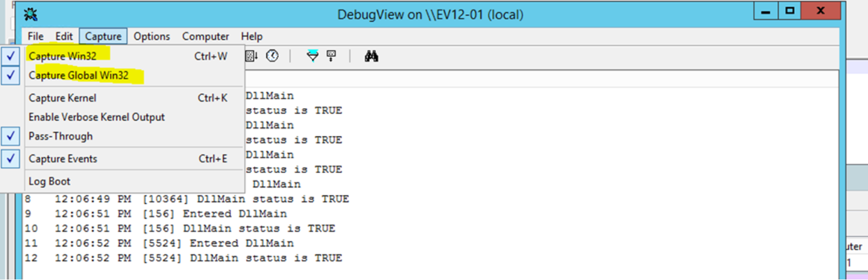Viewport: 868px width, 280px height.
Task: Select log line 10 [156] status TRUE
Action: tap(180, 228)
